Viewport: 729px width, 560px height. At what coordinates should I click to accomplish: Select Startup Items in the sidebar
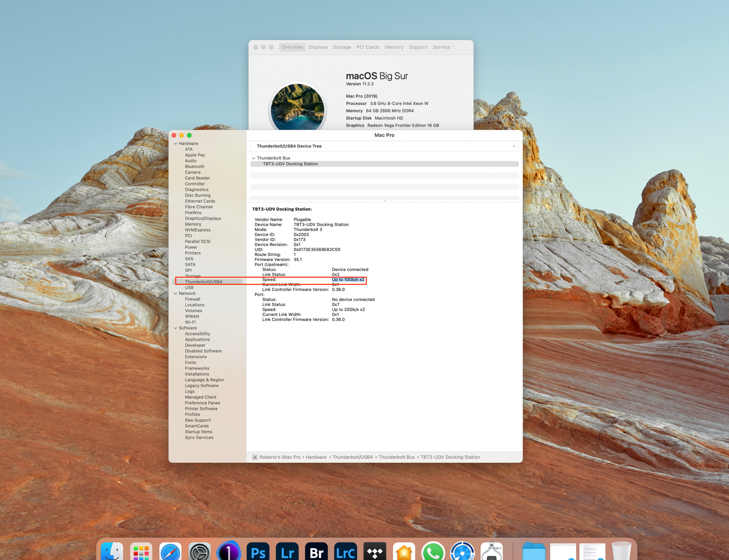(199, 432)
